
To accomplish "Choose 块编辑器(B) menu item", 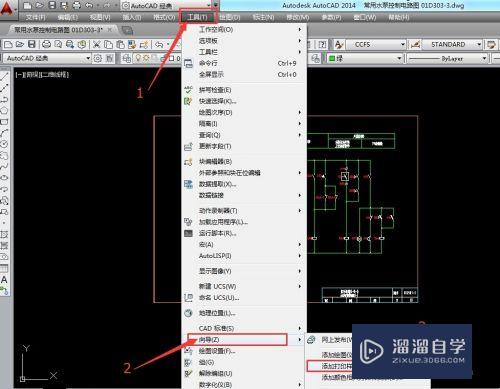I will (244, 161).
